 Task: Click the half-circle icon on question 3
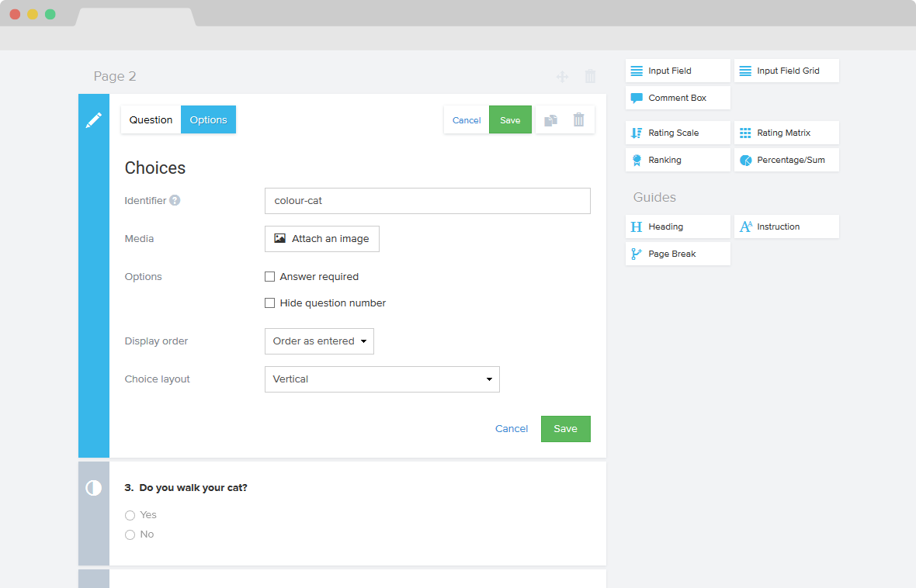pos(93,488)
